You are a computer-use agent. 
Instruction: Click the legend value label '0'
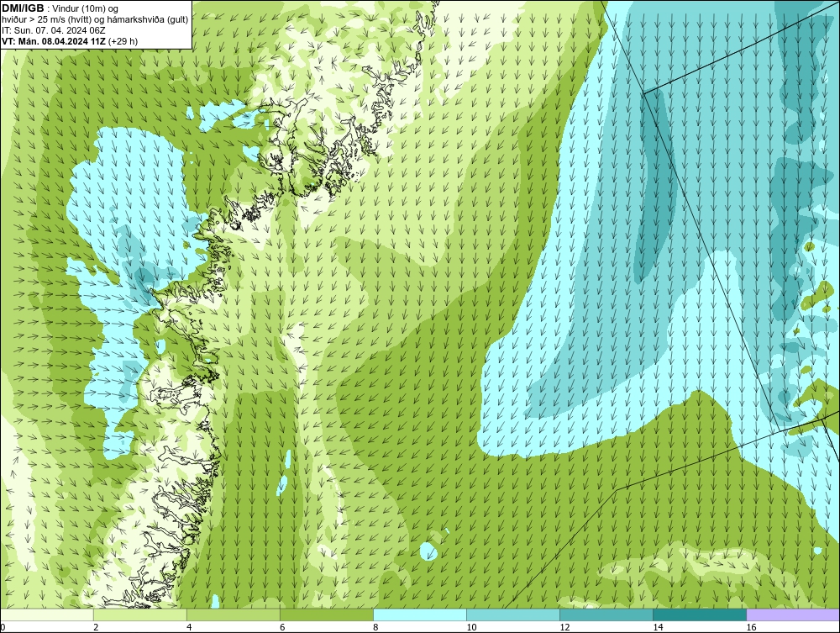(x=3, y=627)
